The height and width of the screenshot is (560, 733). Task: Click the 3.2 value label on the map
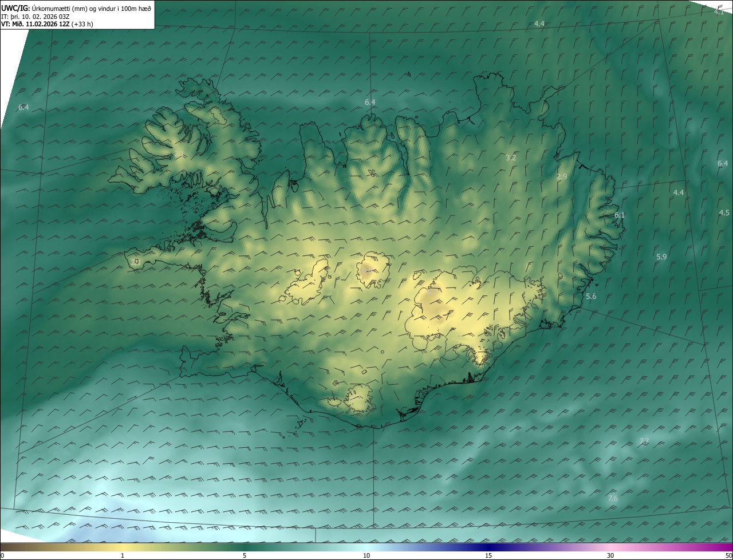tap(511, 157)
